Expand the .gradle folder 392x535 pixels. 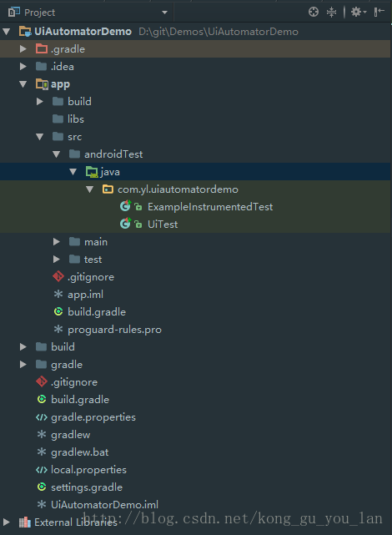[23, 48]
